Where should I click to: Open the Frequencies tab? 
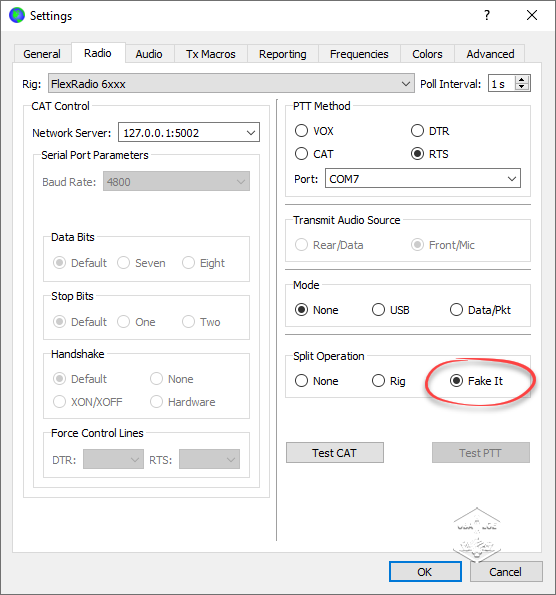(x=359, y=54)
